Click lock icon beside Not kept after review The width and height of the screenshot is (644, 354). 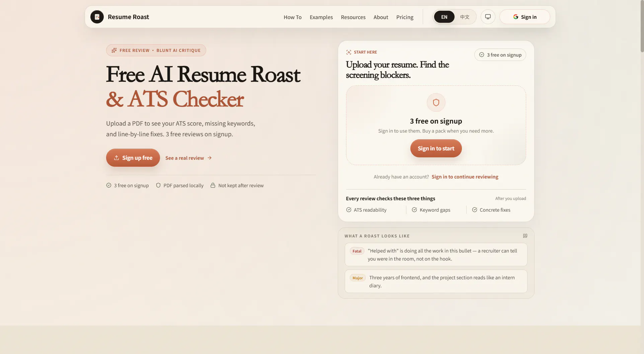[x=213, y=185]
